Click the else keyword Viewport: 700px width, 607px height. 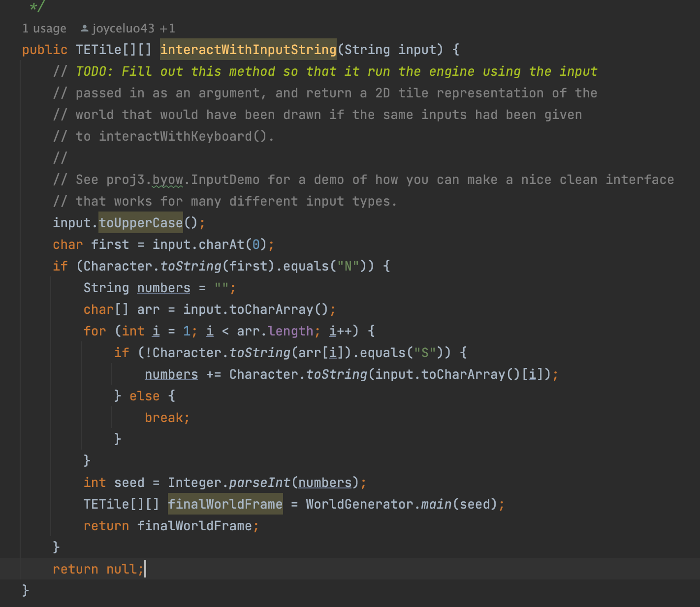click(x=145, y=396)
